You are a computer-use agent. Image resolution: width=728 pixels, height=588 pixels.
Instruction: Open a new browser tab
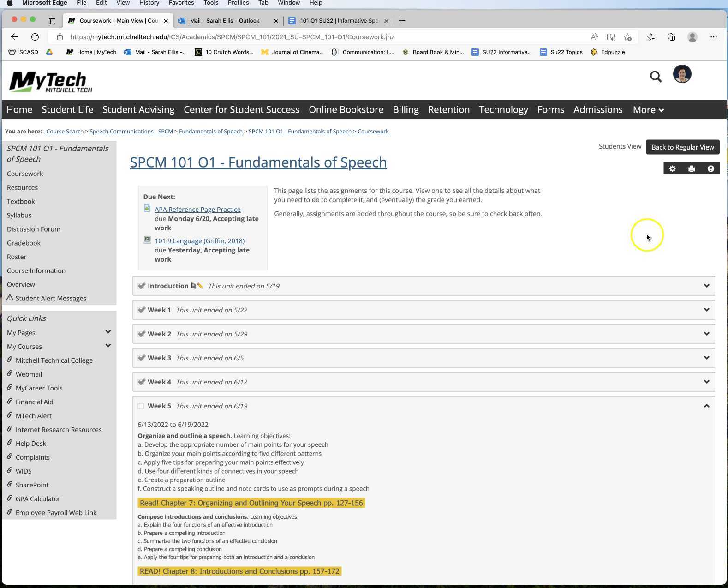(x=402, y=21)
